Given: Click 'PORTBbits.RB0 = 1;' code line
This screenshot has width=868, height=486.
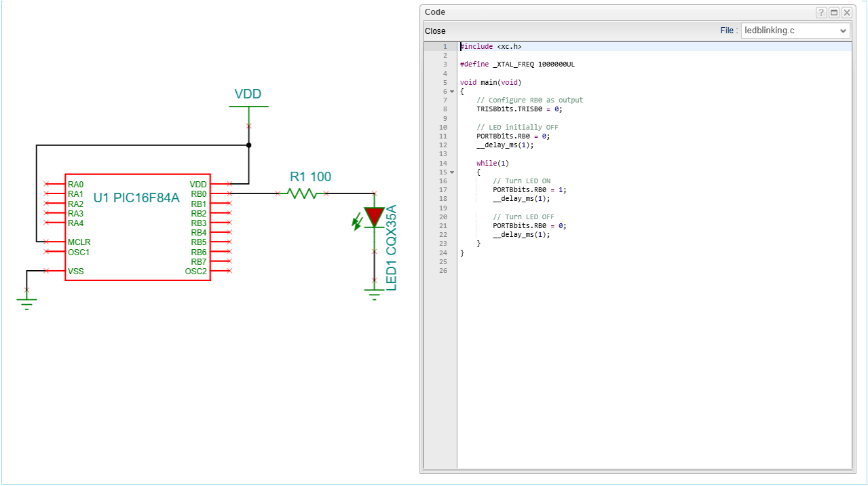Looking at the screenshot, I should tap(530, 190).
